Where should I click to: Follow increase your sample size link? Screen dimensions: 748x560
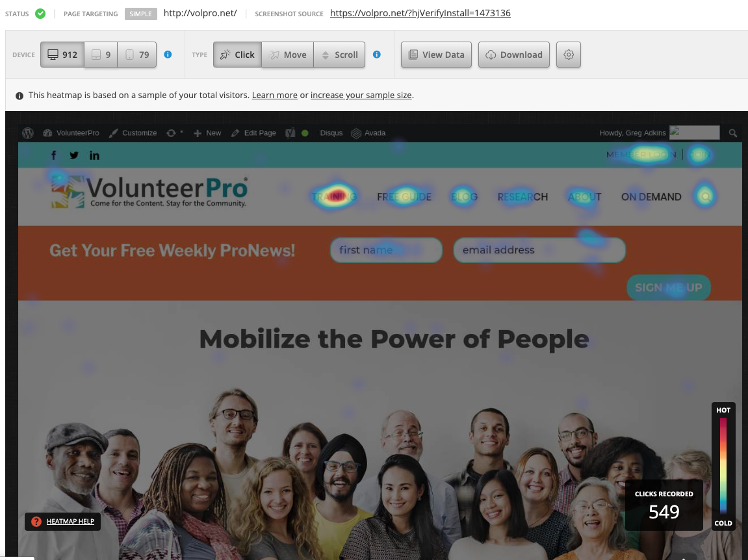tap(361, 95)
